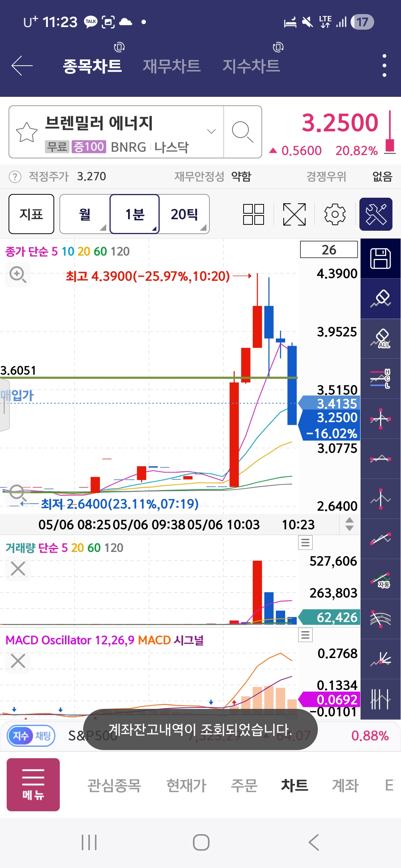Add 브렌밀러 에너지 to favorites with star

pyautogui.click(x=27, y=132)
